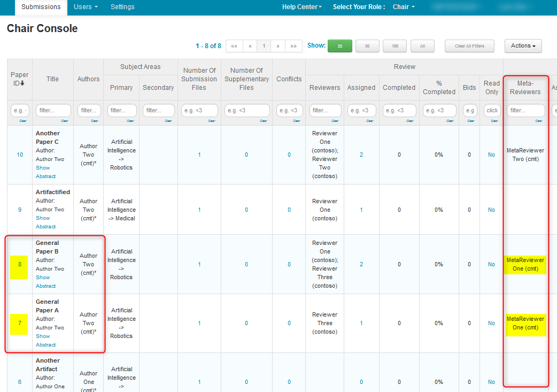
Task: Click the % Completed column header
Action: [439, 87]
